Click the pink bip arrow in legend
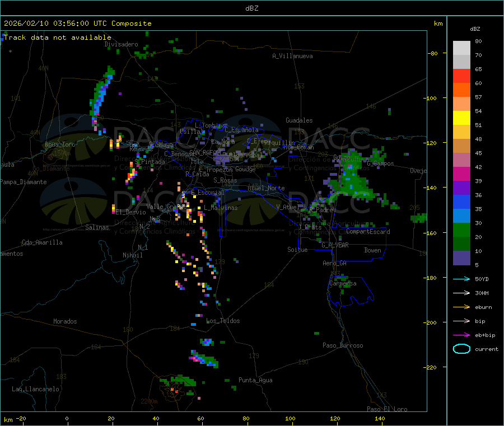Viewport: 504px width, 426px height. point(461,321)
